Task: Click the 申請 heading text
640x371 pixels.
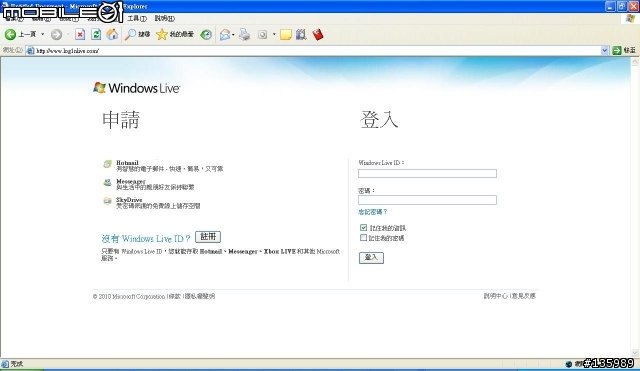Action: pos(121,120)
